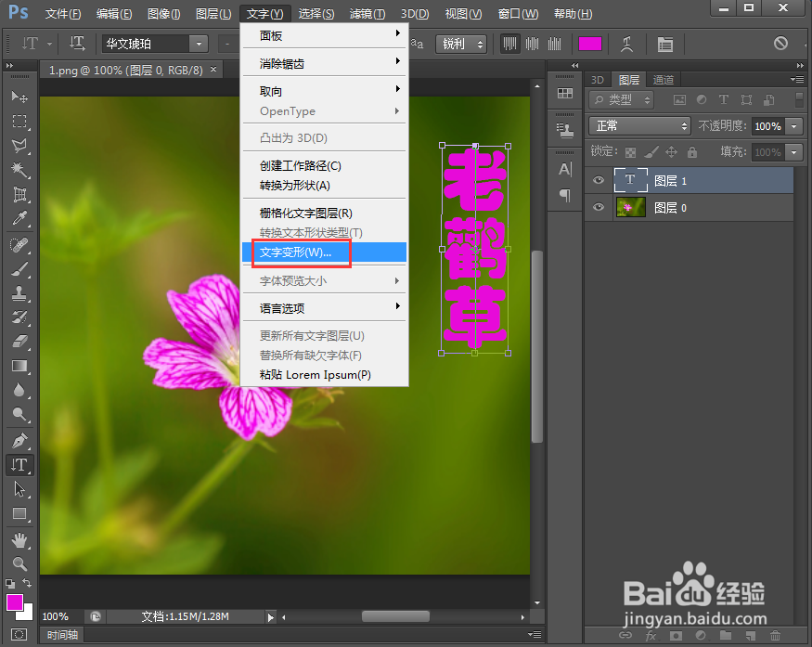Hide the 图层 0 layer

tap(598, 207)
